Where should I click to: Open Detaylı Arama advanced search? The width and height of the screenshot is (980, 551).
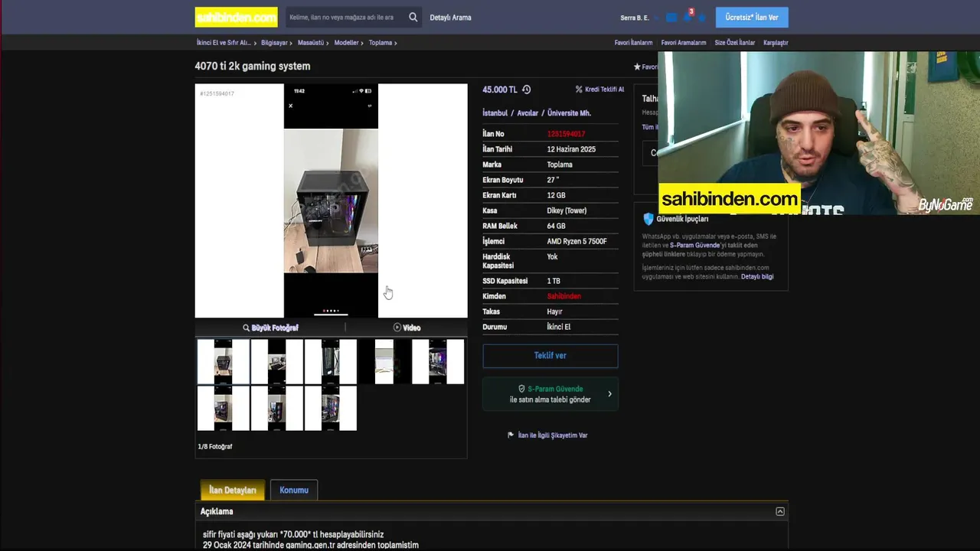point(450,18)
